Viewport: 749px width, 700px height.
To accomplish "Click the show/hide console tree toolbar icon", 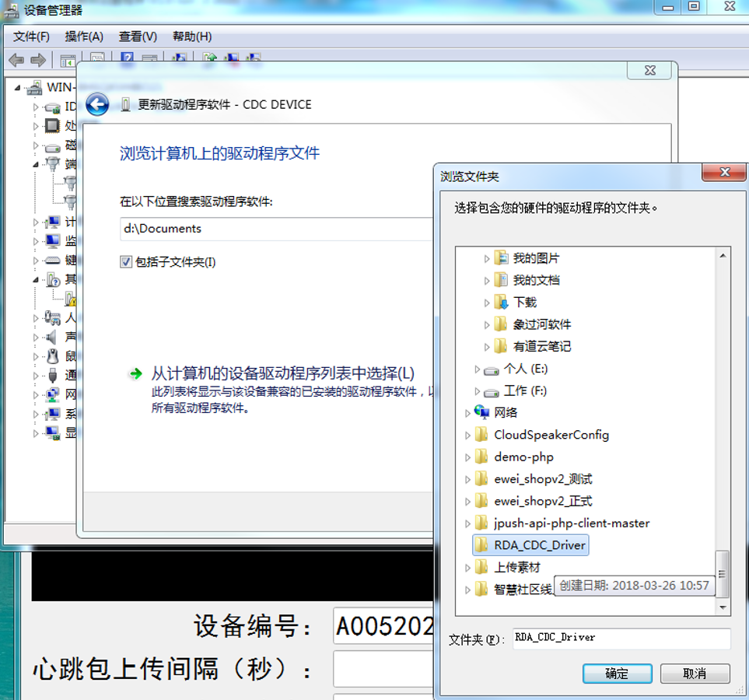I will (68, 60).
